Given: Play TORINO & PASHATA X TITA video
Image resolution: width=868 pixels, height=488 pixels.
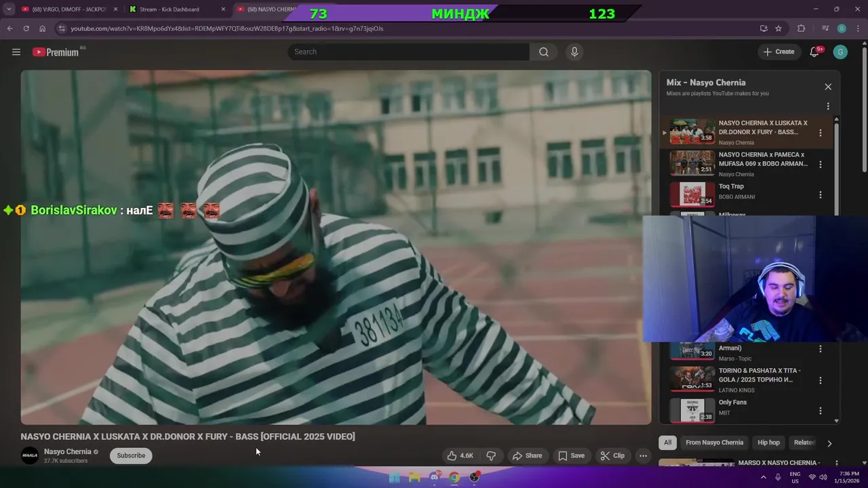Looking at the screenshot, I should 692,380.
